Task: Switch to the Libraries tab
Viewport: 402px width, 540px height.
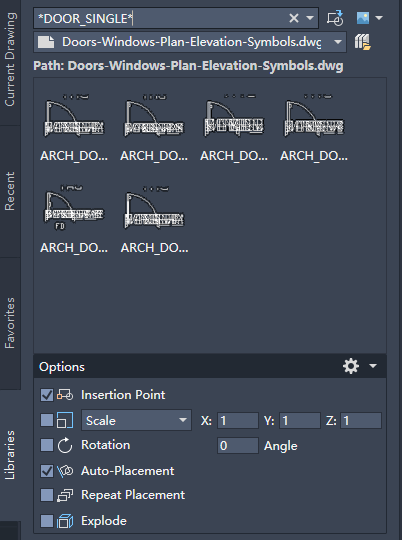Action: [10, 455]
